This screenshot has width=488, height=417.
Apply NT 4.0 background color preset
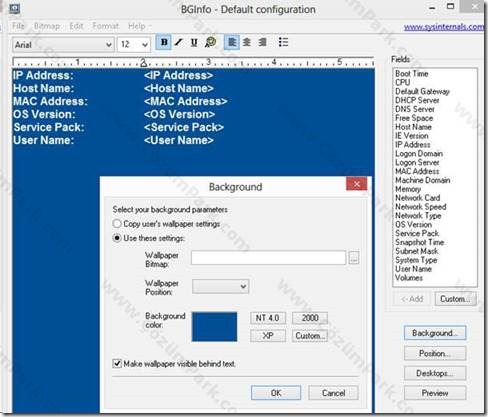[268, 318]
